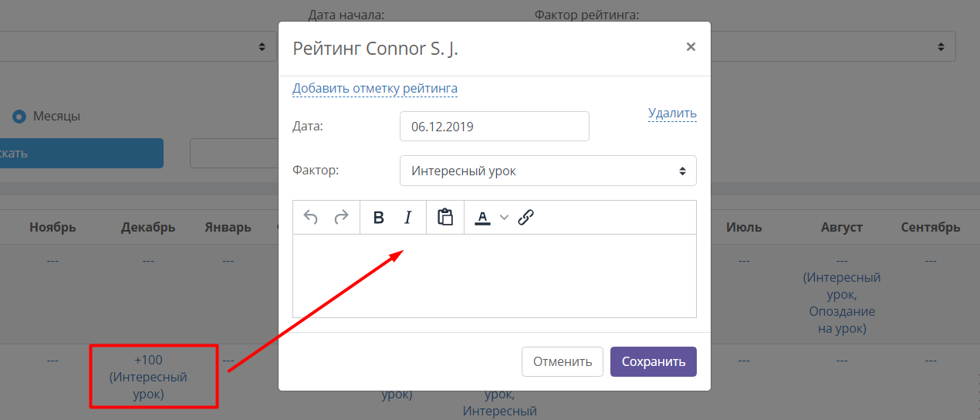This screenshot has width=980, height=420.
Task: Toggle bold text formatting
Action: pos(378,218)
